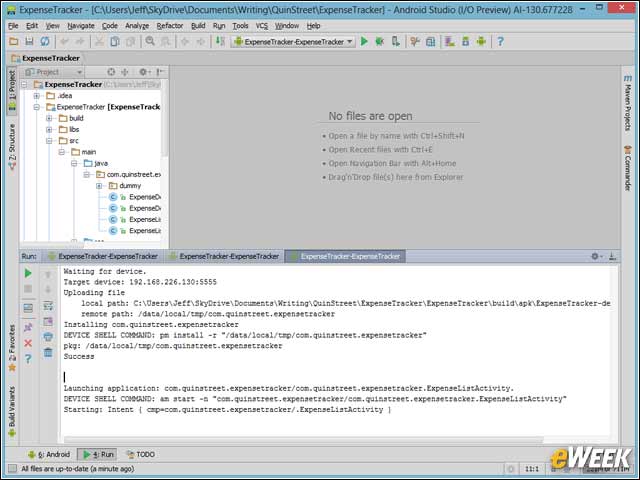Viewport: 640px width, 480px height.
Task: Click the 11:1 caret position in status bar
Action: click(531, 469)
